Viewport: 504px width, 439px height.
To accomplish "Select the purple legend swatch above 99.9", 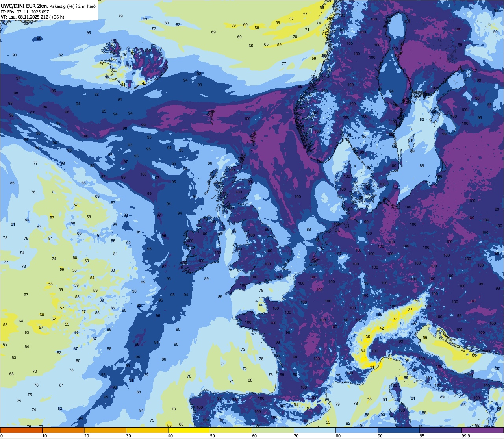I will pos(482,430).
